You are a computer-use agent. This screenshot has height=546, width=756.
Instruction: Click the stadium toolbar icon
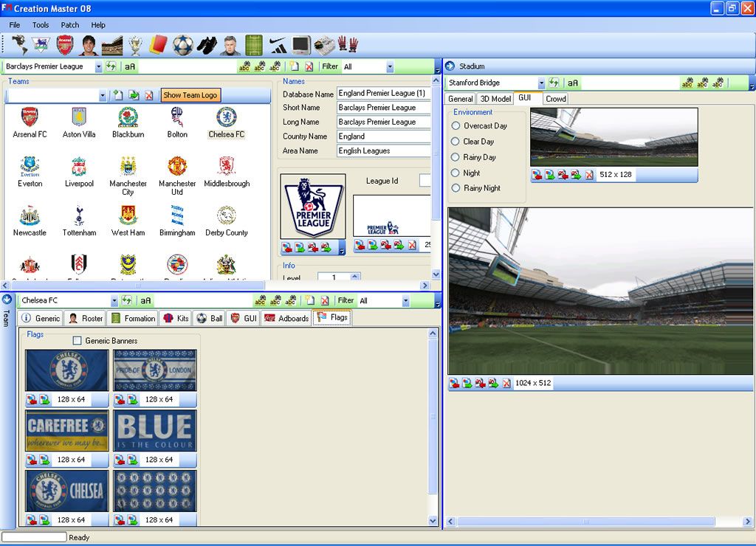tap(112, 46)
